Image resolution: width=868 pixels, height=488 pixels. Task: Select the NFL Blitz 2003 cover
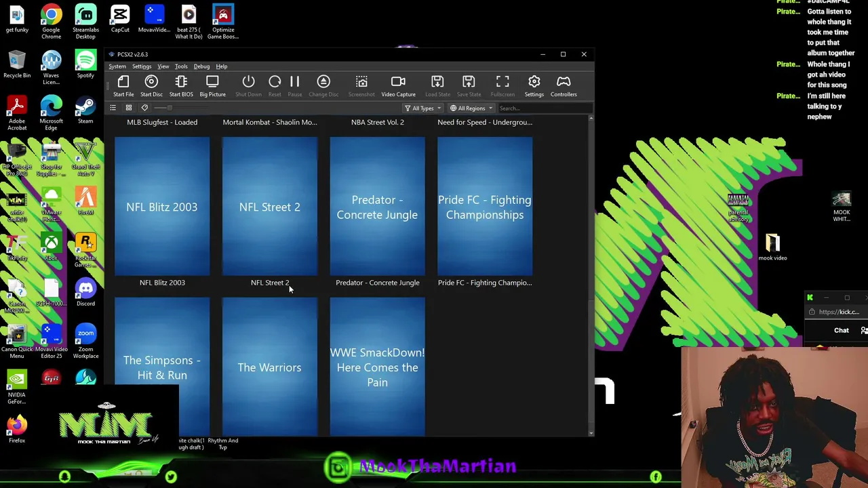coord(162,207)
